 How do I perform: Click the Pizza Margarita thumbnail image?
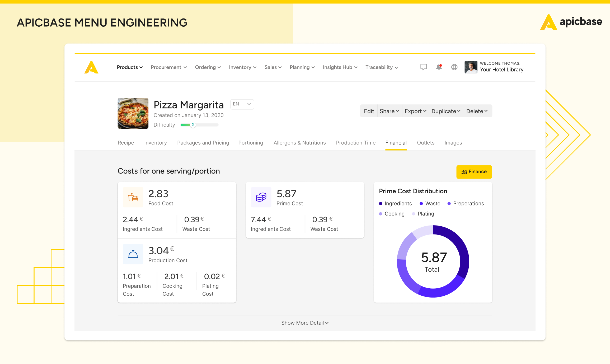tap(133, 113)
